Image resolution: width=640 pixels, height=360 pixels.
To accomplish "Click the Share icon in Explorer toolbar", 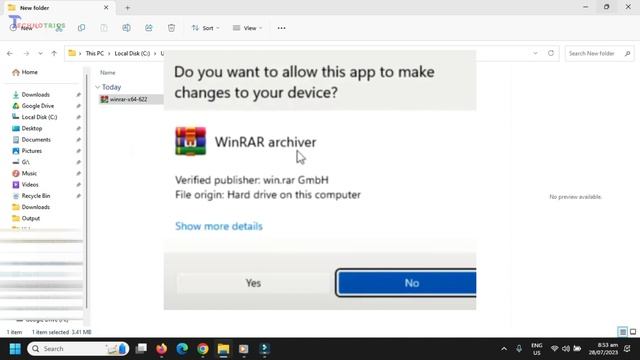I will point(149,28).
